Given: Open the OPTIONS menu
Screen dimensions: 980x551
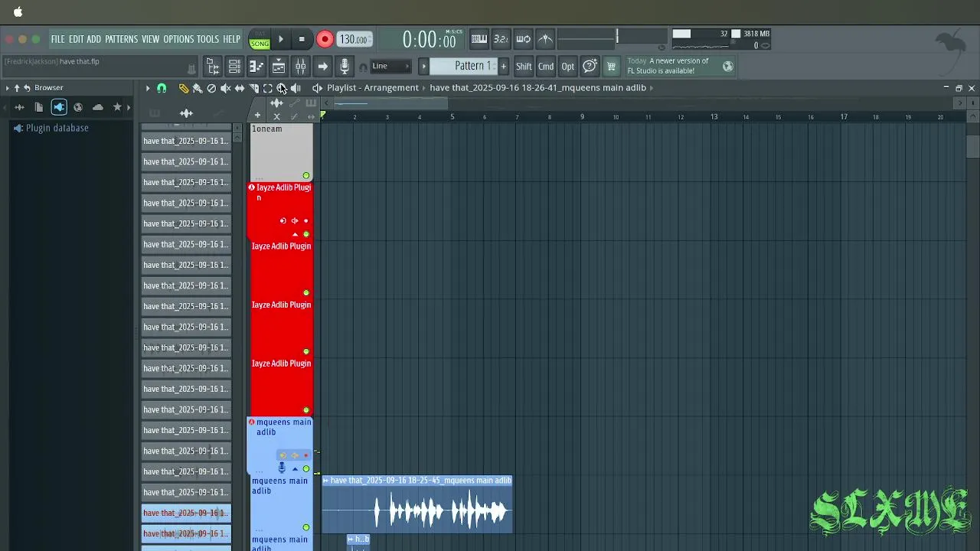Looking at the screenshot, I should click(x=178, y=39).
